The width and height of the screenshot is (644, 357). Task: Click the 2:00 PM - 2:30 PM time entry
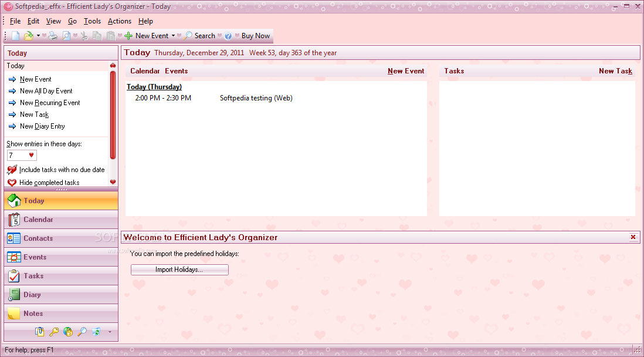[x=163, y=98]
